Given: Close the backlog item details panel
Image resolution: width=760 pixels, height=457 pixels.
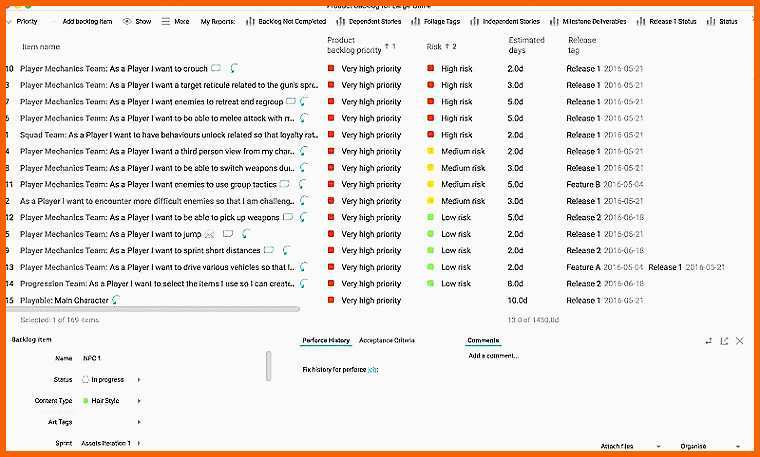Looking at the screenshot, I should point(740,341).
